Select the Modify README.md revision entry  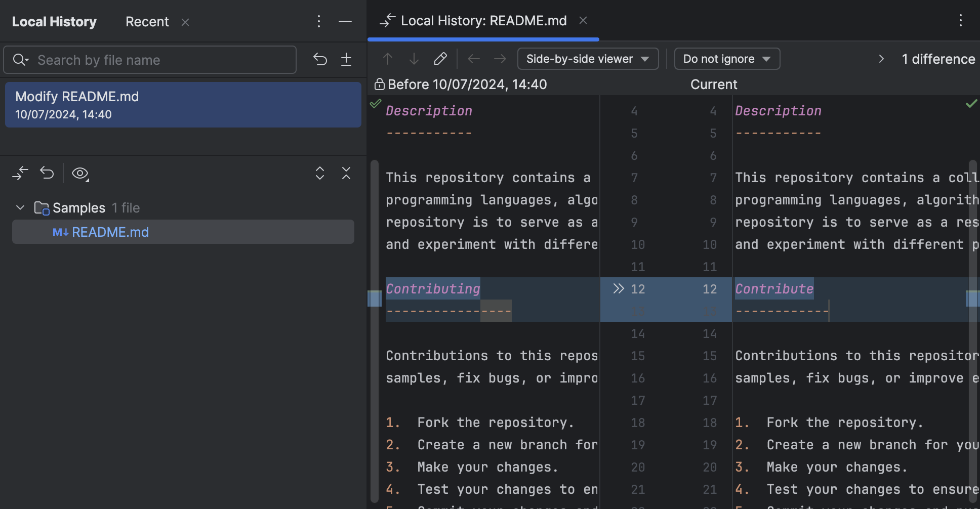tap(182, 104)
